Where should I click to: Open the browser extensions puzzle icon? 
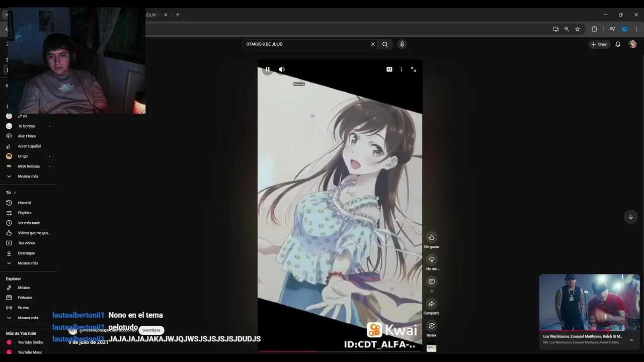pos(594,29)
